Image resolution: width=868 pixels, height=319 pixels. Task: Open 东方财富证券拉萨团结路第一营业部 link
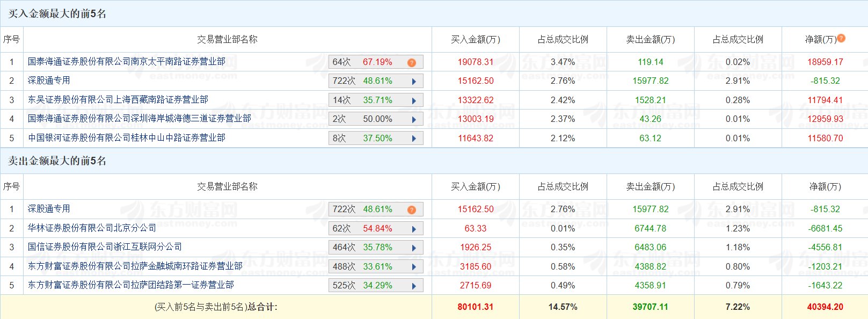point(131,285)
